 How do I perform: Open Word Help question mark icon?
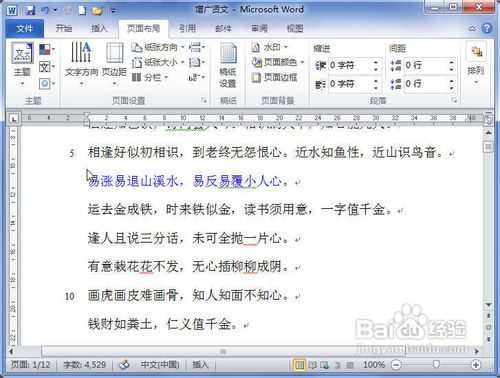click(487, 28)
